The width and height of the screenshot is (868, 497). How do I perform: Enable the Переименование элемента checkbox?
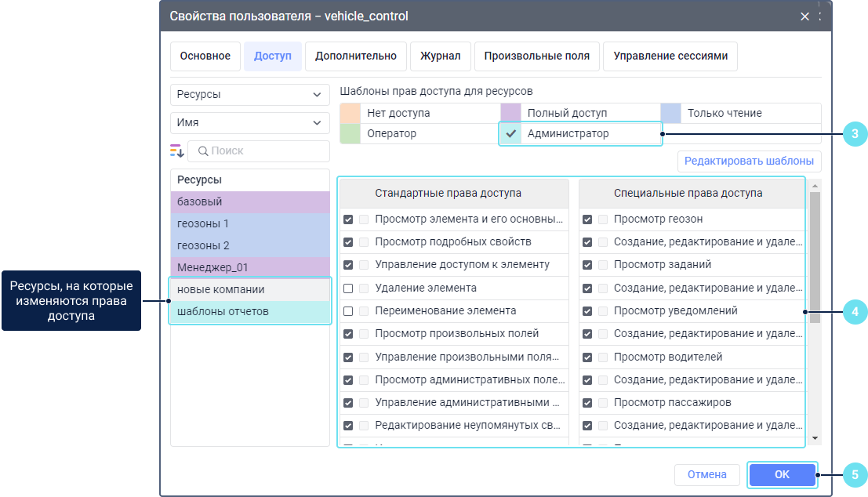coord(348,311)
